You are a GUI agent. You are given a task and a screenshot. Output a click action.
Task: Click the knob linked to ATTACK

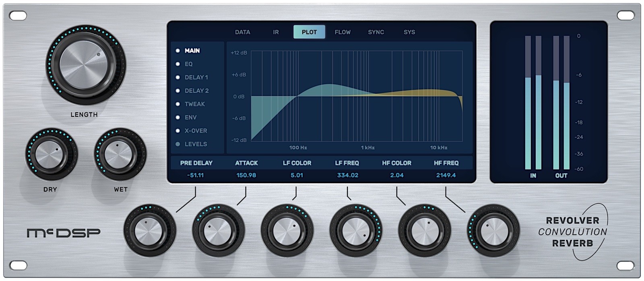219,231
